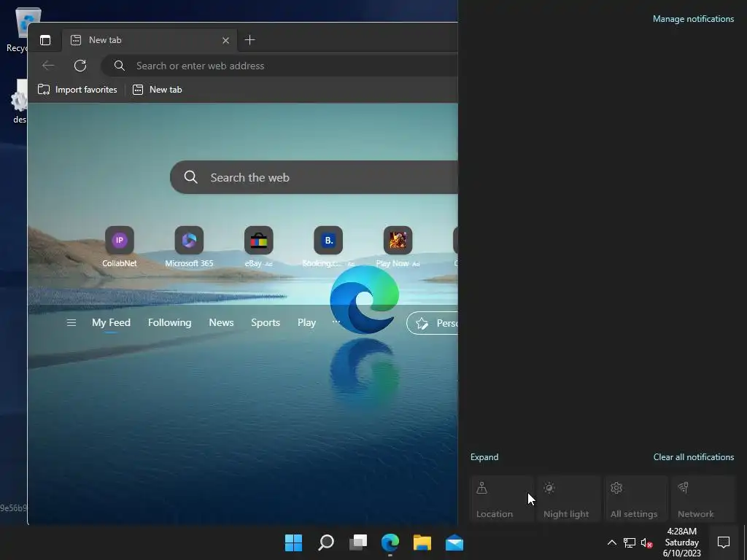
Task: Switch to the Play feed tab
Action: (x=306, y=323)
